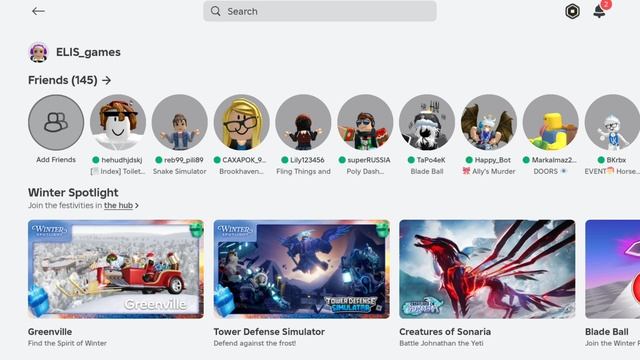Click the 'Add Friends' label
Image resolution: width=640 pixels, height=360 pixels.
coord(56,160)
